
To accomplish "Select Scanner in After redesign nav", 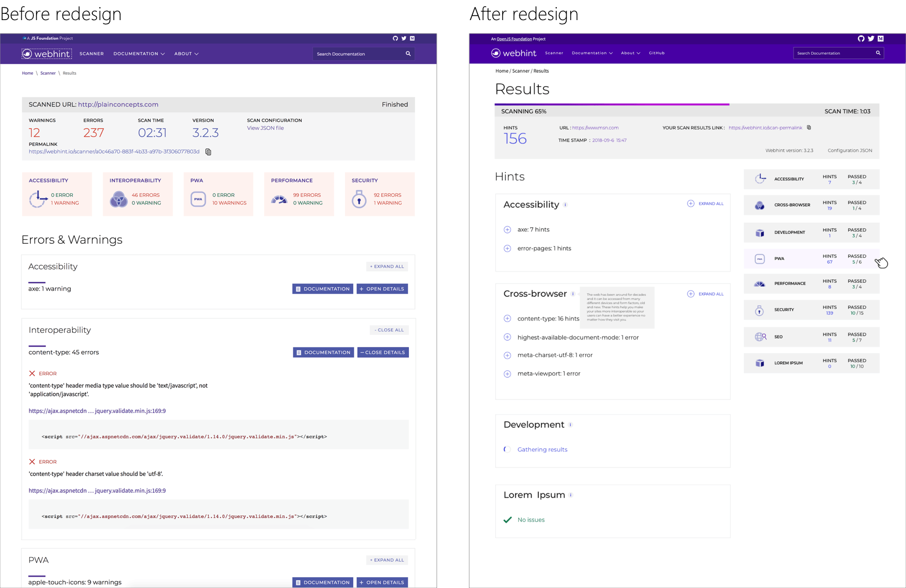I will click(554, 53).
